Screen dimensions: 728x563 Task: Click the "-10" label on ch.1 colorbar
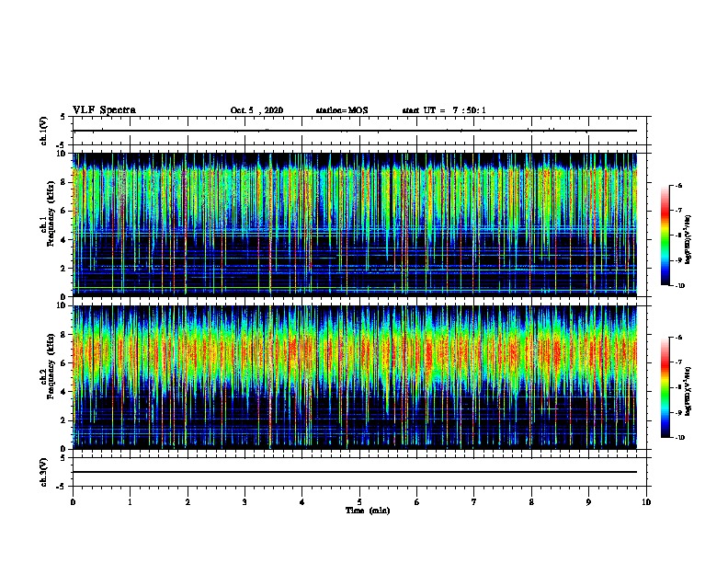point(679,286)
